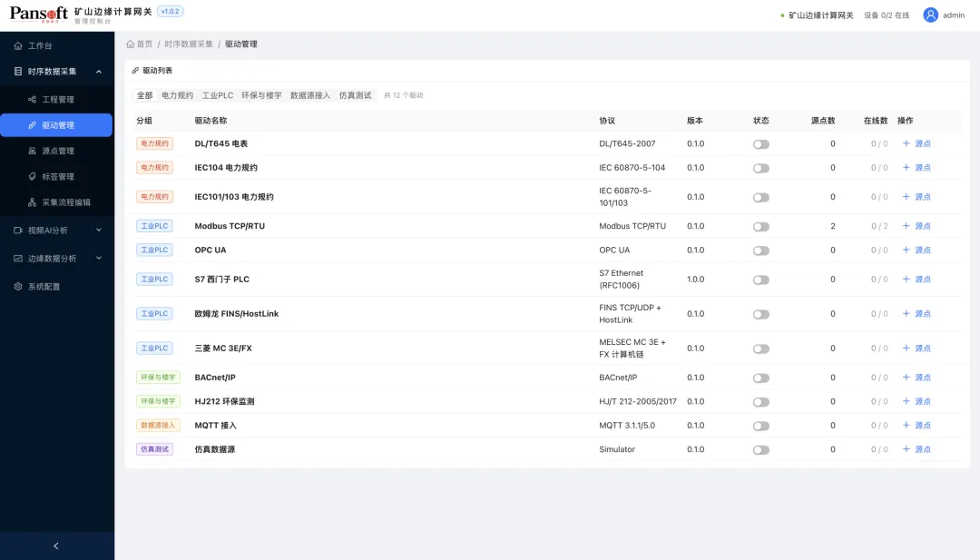Enable the MQTT 接入 driver switch
This screenshot has height=560, width=980.
point(760,427)
